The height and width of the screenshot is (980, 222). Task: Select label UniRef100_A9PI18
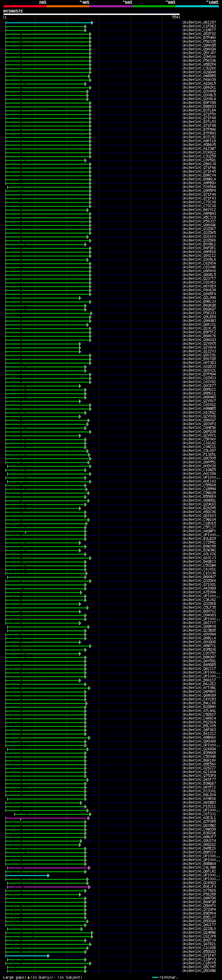199,141
